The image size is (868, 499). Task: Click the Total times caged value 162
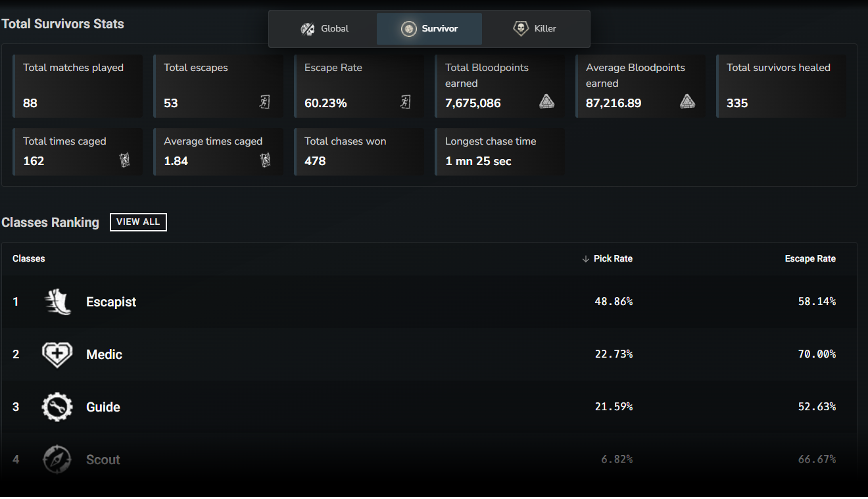pyautogui.click(x=34, y=161)
